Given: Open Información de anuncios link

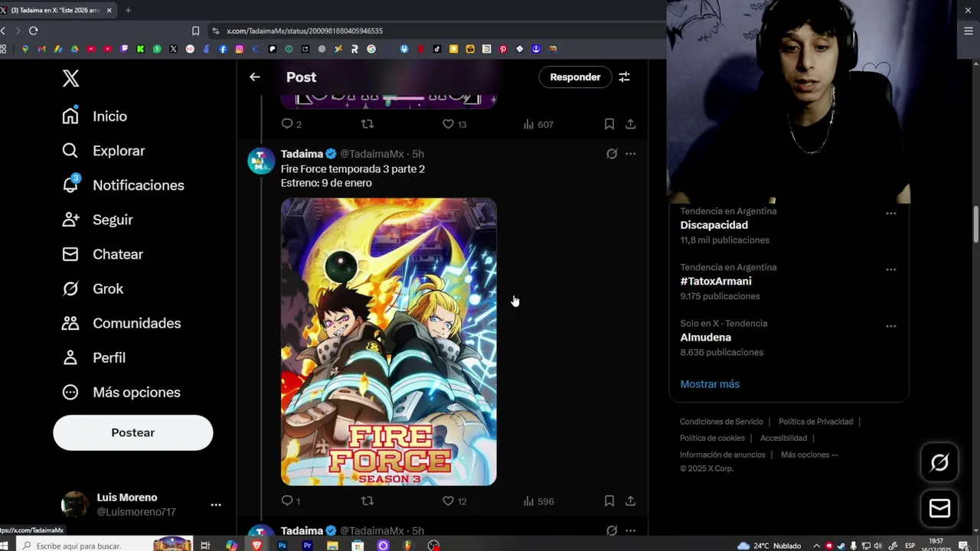Looking at the screenshot, I should 723,455.
